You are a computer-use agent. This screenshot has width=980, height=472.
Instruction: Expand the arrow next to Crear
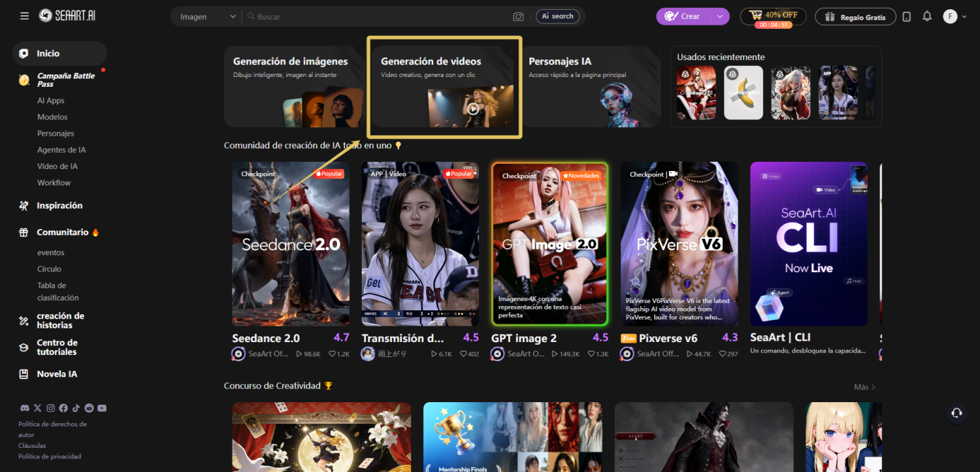[719, 16]
